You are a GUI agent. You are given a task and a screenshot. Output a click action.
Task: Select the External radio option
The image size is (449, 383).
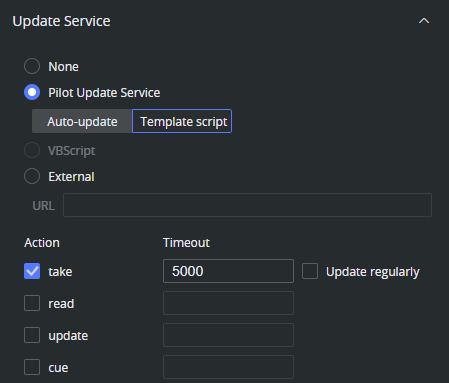pyautogui.click(x=32, y=176)
